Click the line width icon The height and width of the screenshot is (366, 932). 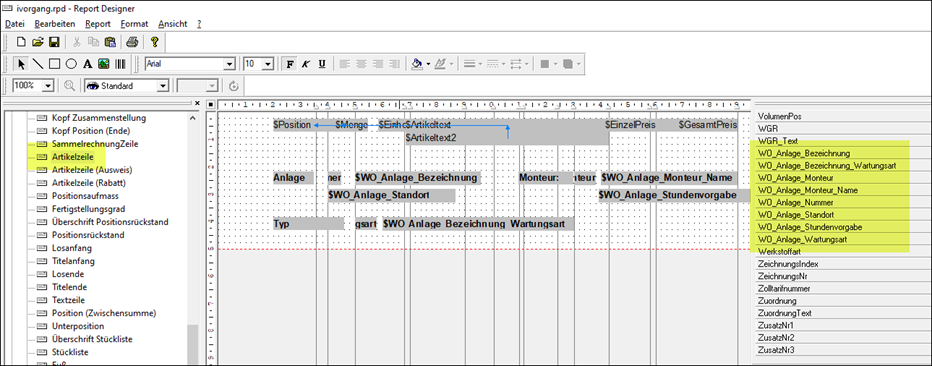469,64
